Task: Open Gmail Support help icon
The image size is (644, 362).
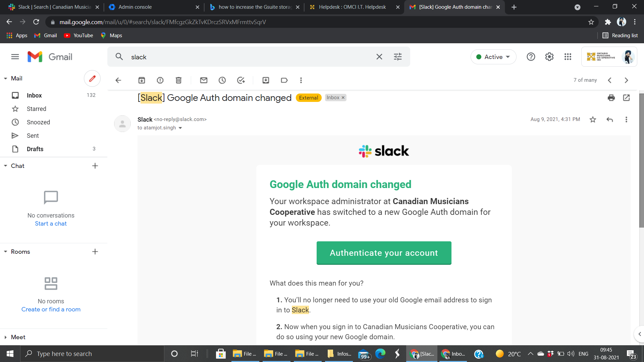Action: (531, 57)
